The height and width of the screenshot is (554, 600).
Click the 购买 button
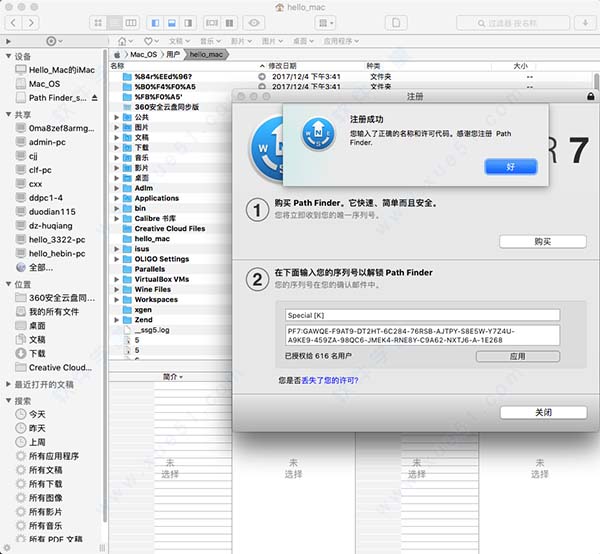[x=543, y=241]
